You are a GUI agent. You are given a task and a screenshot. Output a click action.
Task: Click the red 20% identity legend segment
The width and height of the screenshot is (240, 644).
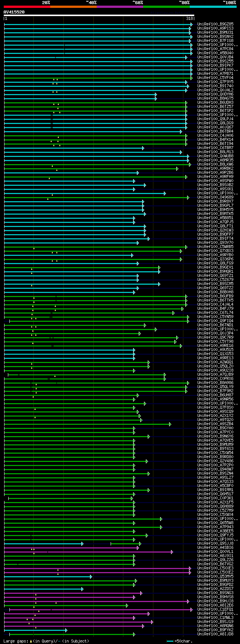27,6
